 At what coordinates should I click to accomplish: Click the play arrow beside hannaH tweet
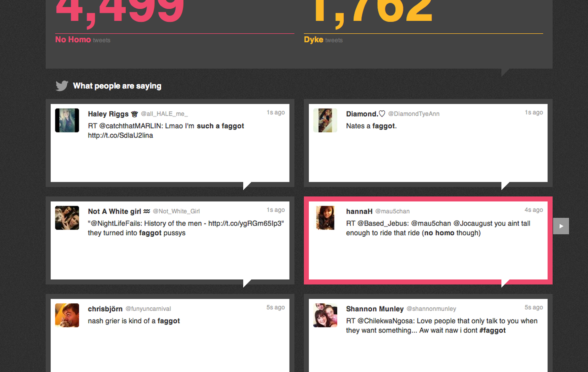[x=561, y=226]
